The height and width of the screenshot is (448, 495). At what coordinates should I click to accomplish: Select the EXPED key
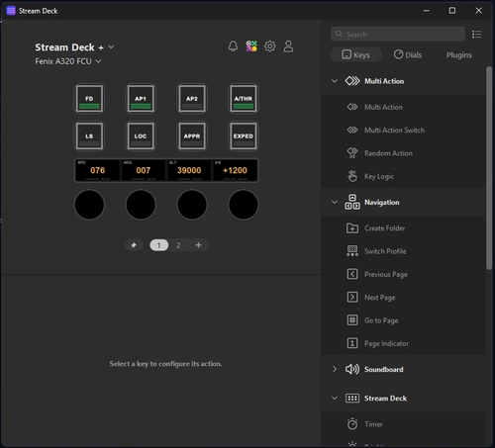coord(244,136)
